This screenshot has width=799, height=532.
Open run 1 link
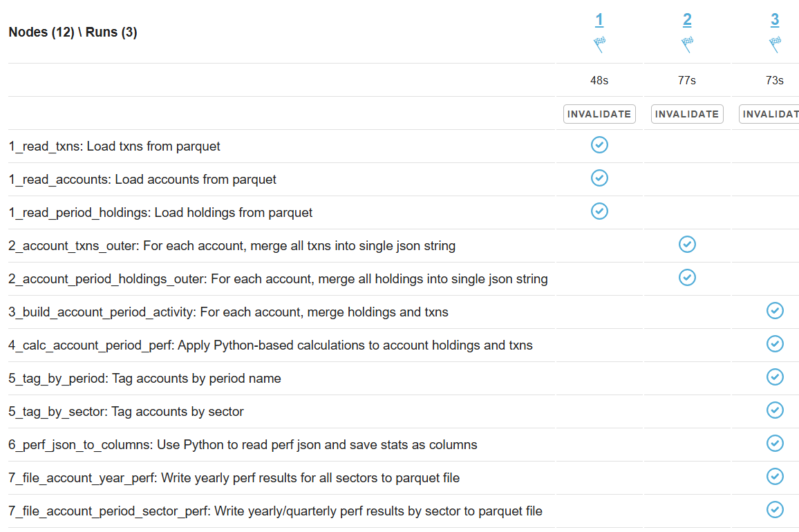[599, 20]
